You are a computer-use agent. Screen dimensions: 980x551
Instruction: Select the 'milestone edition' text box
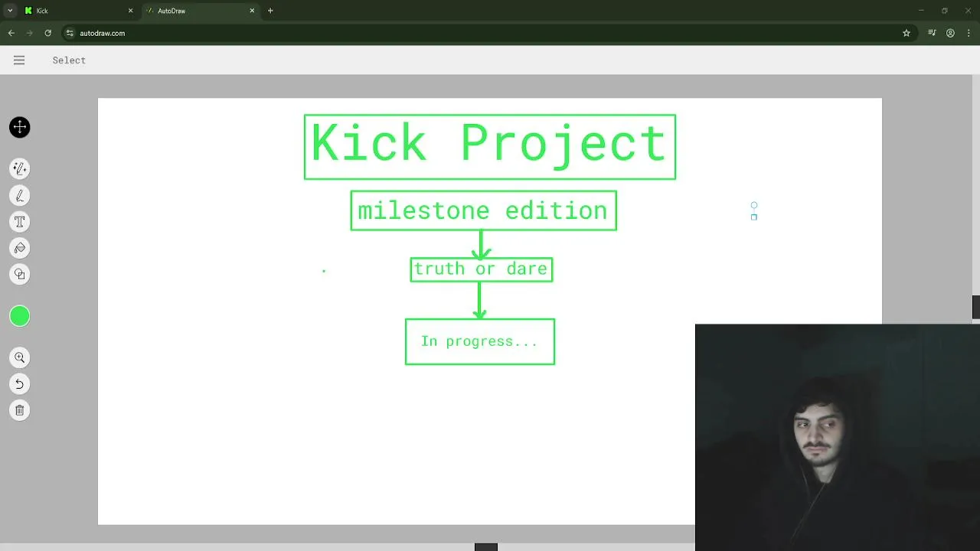[x=484, y=210]
